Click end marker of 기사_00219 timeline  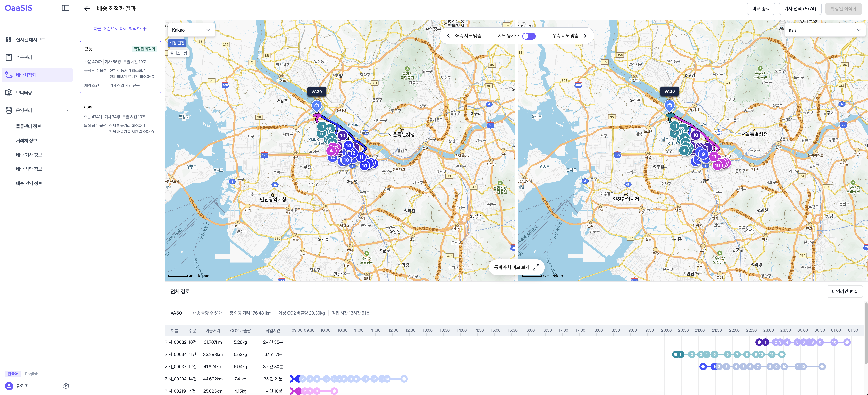(334, 391)
